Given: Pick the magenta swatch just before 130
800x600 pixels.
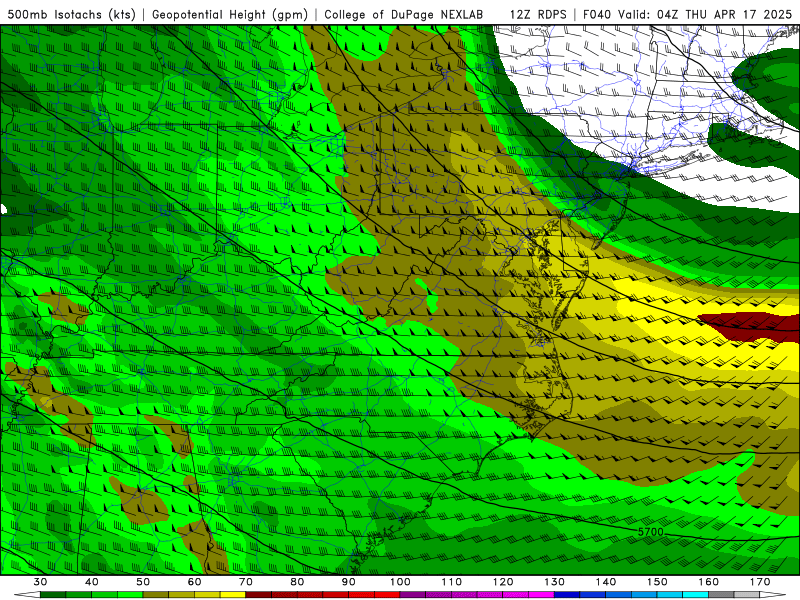Looking at the screenshot, I should [541, 595].
